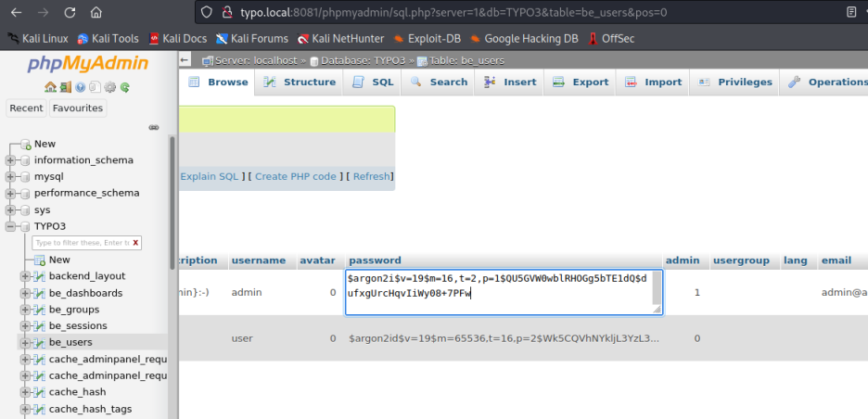
Task: Open Exploit-DB bookmark
Action: click(427, 38)
